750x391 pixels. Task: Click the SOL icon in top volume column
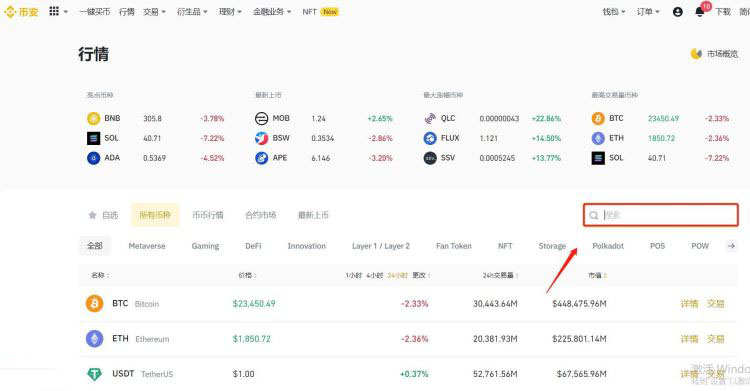(x=598, y=158)
